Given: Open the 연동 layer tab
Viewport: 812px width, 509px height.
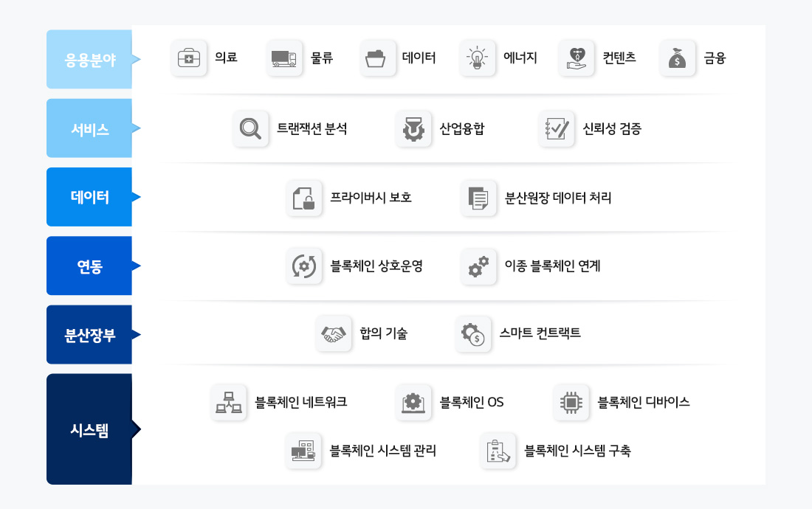Looking at the screenshot, I should click(89, 266).
